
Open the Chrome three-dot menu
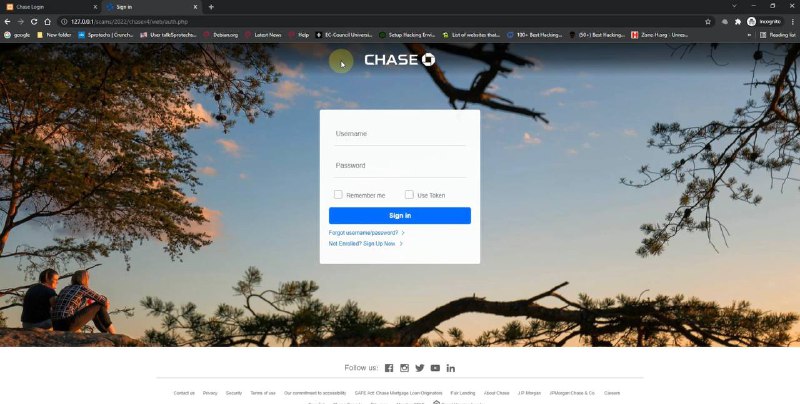791,21
